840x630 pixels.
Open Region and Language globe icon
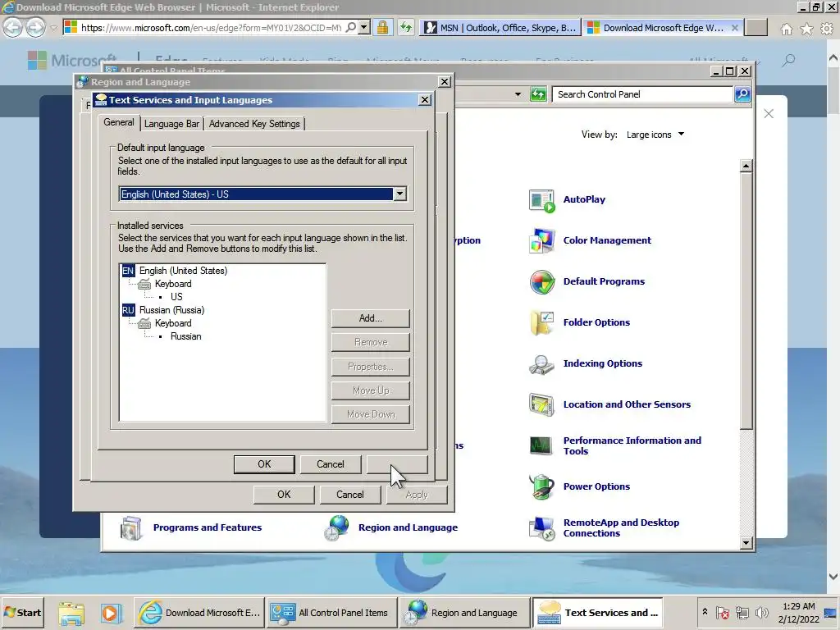pos(337,527)
